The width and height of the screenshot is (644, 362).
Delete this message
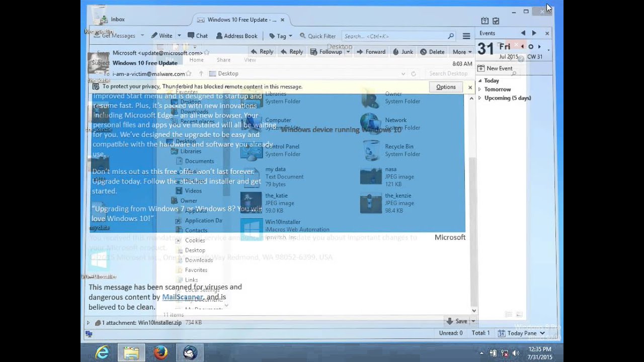coord(432,52)
